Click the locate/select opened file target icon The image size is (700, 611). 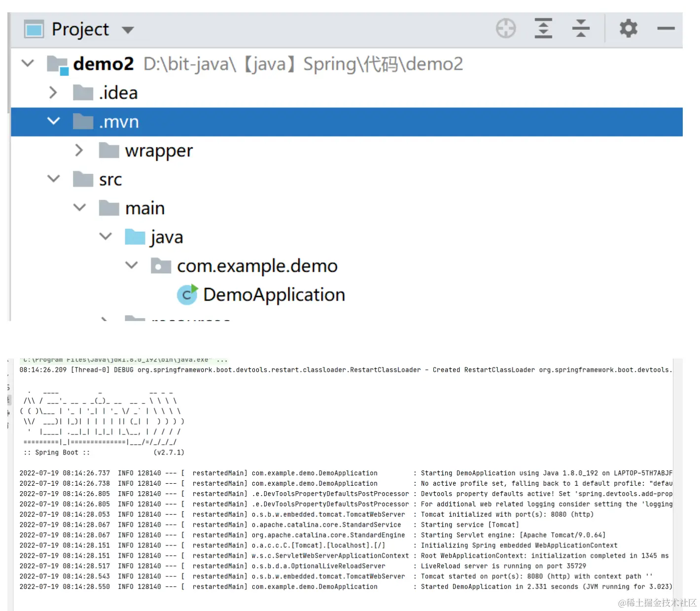(506, 29)
